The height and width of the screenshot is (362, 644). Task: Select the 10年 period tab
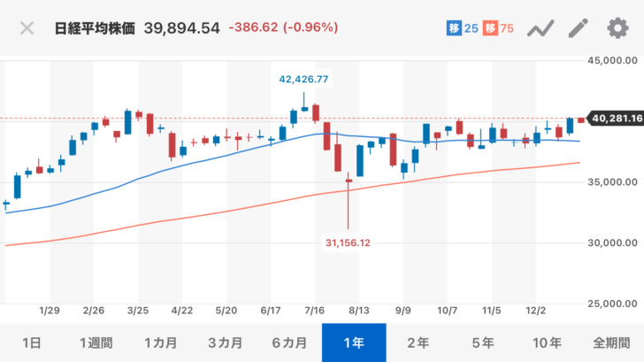(x=548, y=343)
